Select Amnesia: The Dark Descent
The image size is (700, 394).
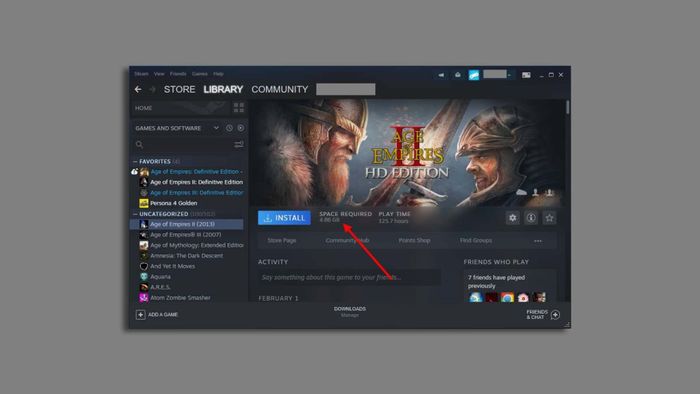coord(187,256)
